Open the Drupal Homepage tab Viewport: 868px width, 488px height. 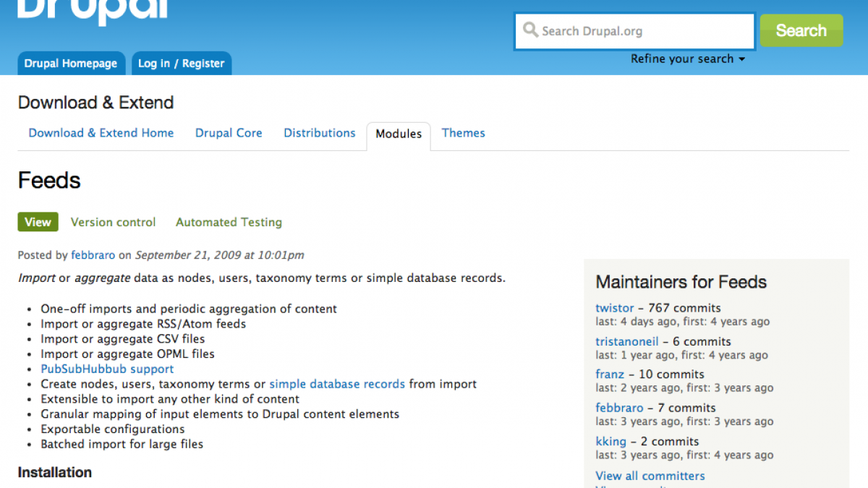pos(71,64)
